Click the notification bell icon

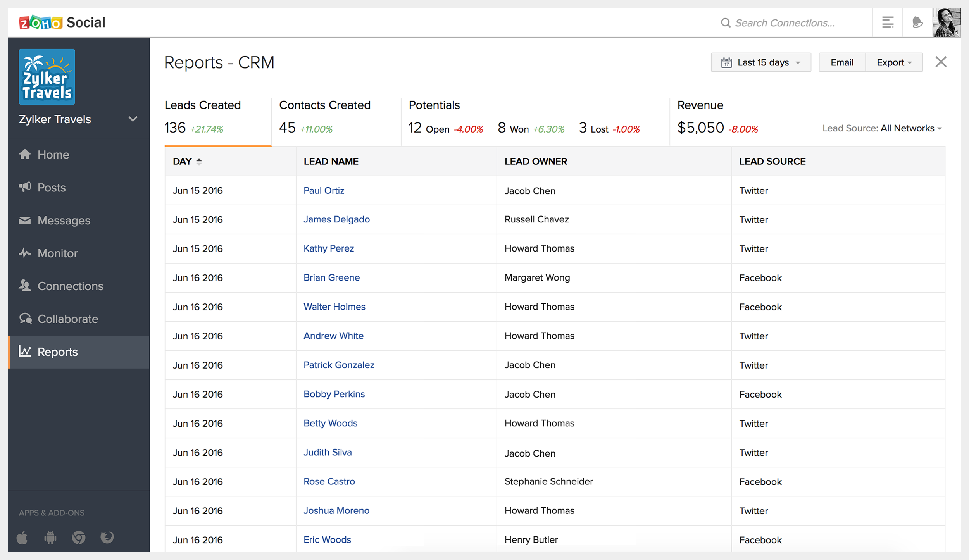[x=917, y=22]
